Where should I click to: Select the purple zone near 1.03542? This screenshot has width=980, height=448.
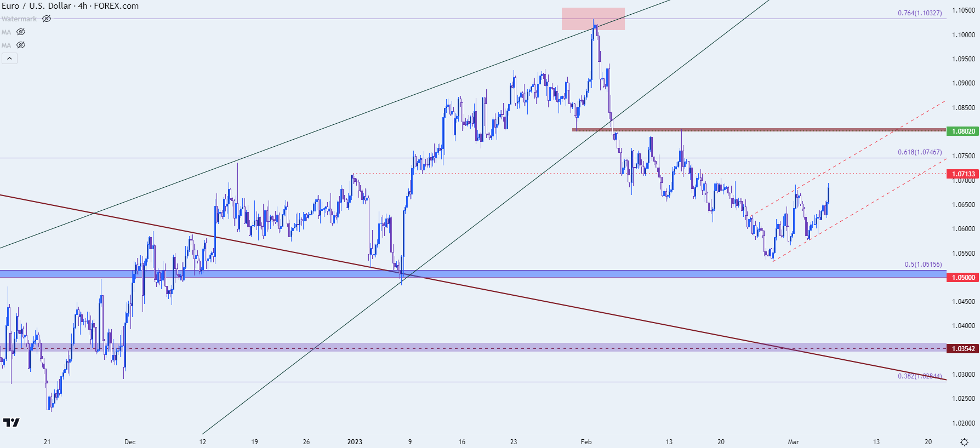[x=473, y=347]
